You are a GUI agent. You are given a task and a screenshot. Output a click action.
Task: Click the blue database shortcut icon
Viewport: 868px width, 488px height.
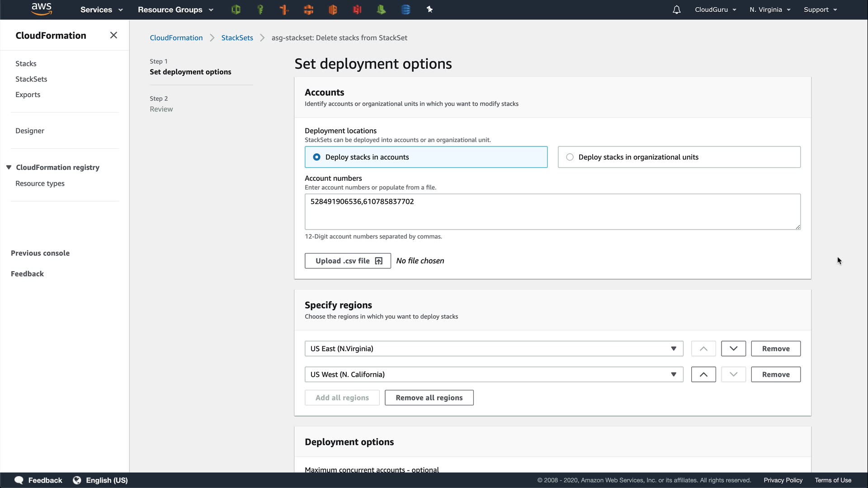click(406, 9)
